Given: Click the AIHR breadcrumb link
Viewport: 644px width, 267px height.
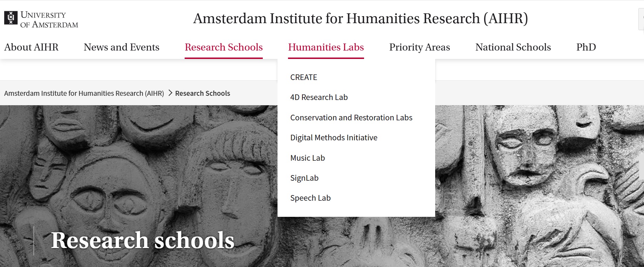Looking at the screenshot, I should click(84, 93).
